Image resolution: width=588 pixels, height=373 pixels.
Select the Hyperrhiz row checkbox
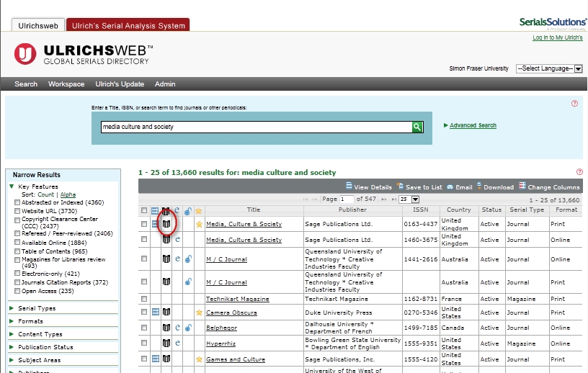(x=144, y=343)
